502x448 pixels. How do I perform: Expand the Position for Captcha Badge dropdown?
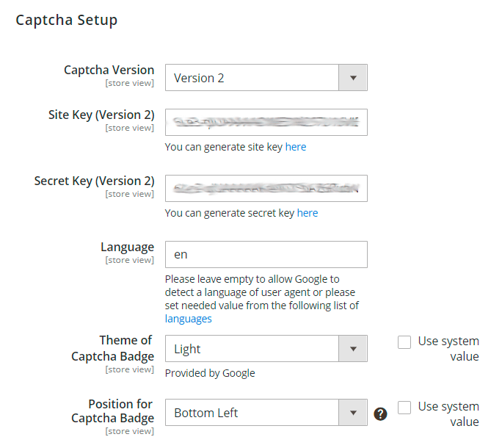266,413
